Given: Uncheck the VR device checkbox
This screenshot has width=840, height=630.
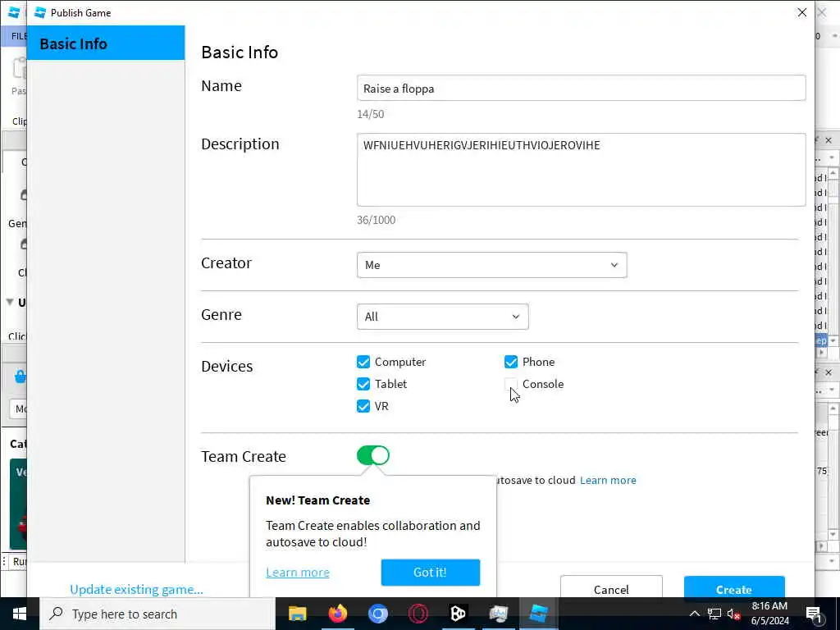Looking at the screenshot, I should click(363, 406).
